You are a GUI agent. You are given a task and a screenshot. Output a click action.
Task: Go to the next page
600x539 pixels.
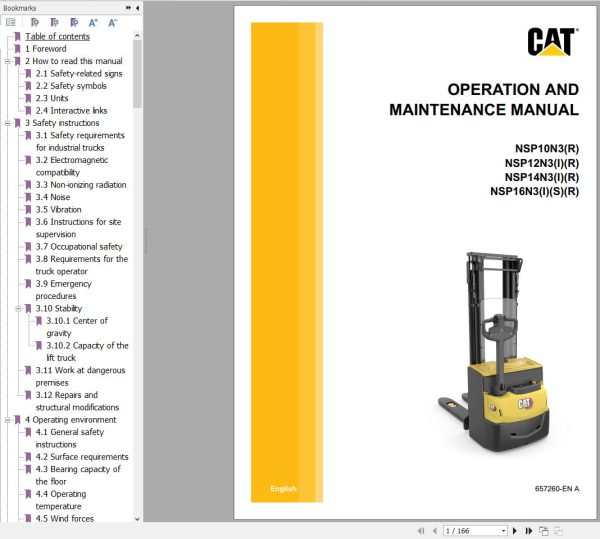click(515, 531)
